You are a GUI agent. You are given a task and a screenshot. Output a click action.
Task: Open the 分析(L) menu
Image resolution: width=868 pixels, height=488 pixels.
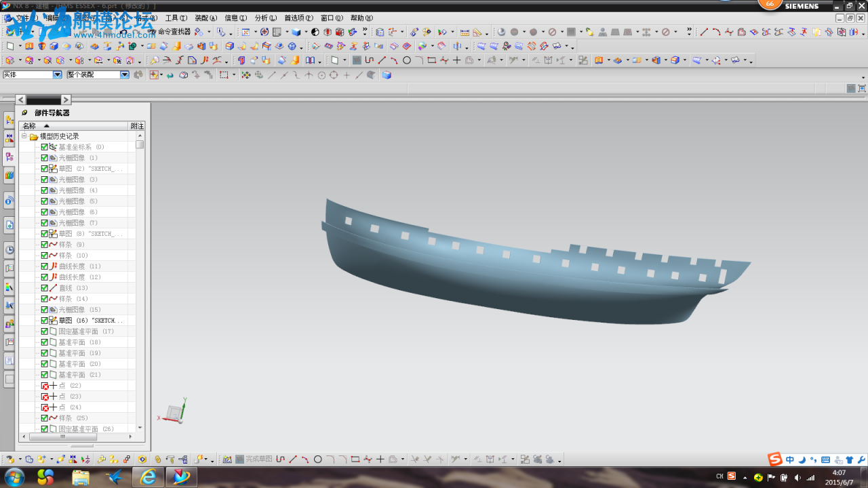[x=265, y=18]
